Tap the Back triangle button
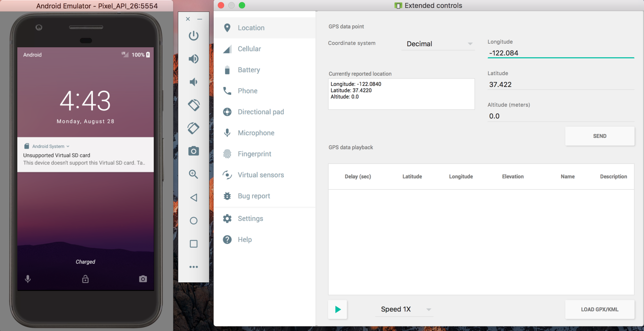The height and width of the screenshot is (331, 644). click(194, 197)
